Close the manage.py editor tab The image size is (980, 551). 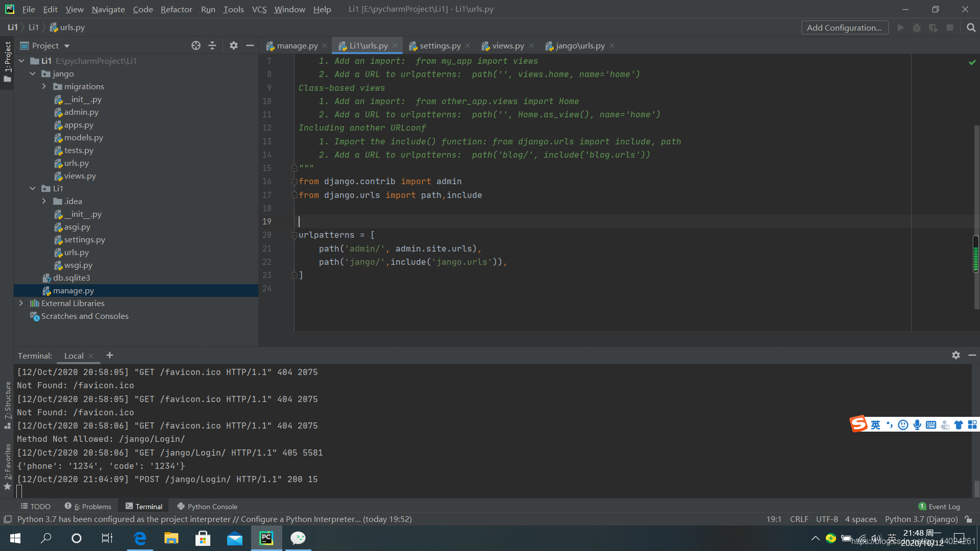[325, 46]
